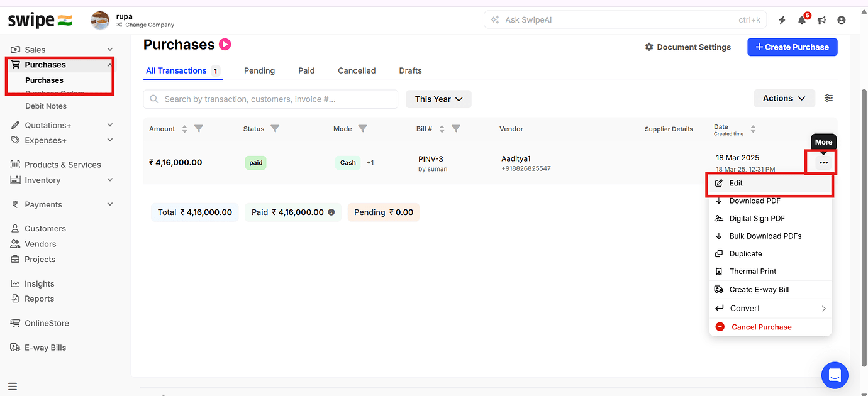This screenshot has height=396, width=868.
Task: Click Create Purchase button
Action: tap(792, 47)
